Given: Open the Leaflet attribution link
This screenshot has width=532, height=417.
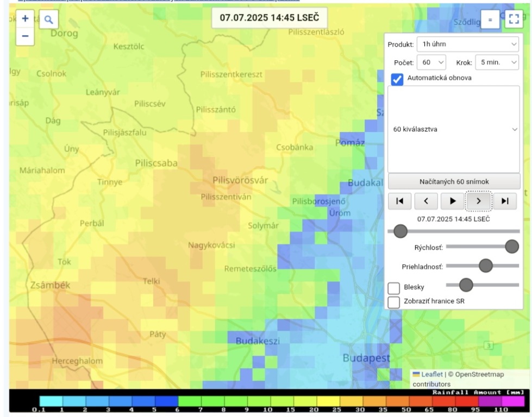Looking at the screenshot, I should click(x=432, y=374).
